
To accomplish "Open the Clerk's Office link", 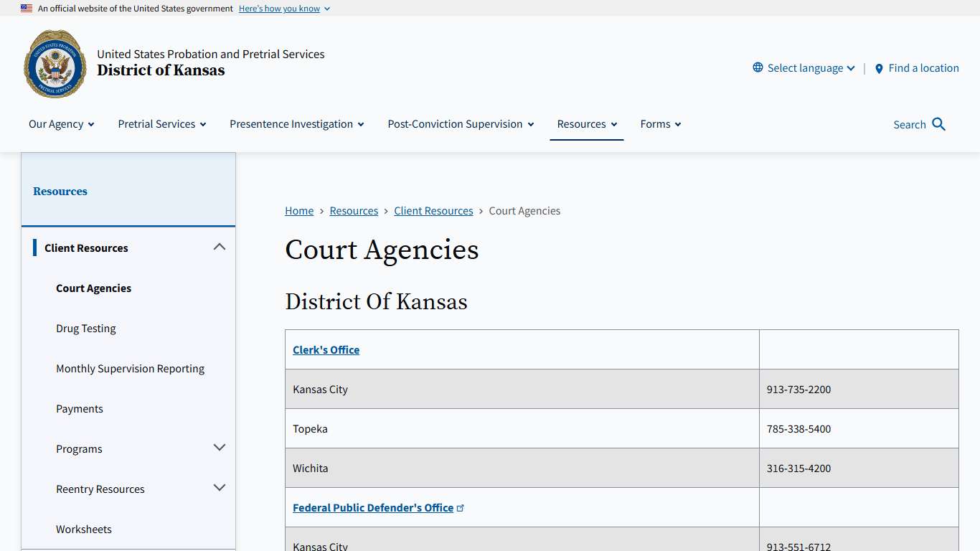I will click(x=326, y=349).
